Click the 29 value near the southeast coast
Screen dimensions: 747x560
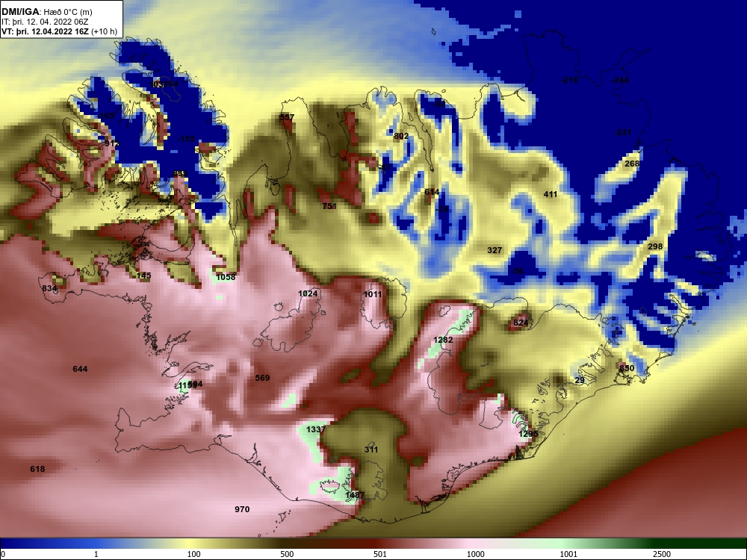(580, 381)
